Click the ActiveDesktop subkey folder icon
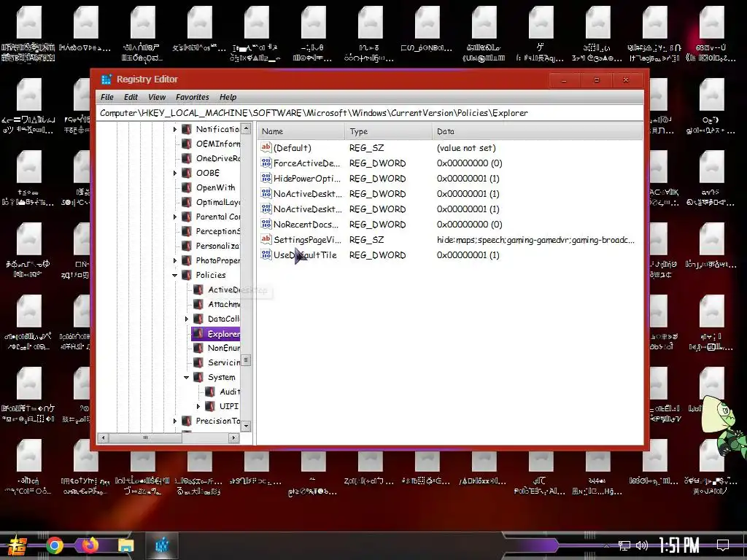747x560 pixels. [198, 290]
